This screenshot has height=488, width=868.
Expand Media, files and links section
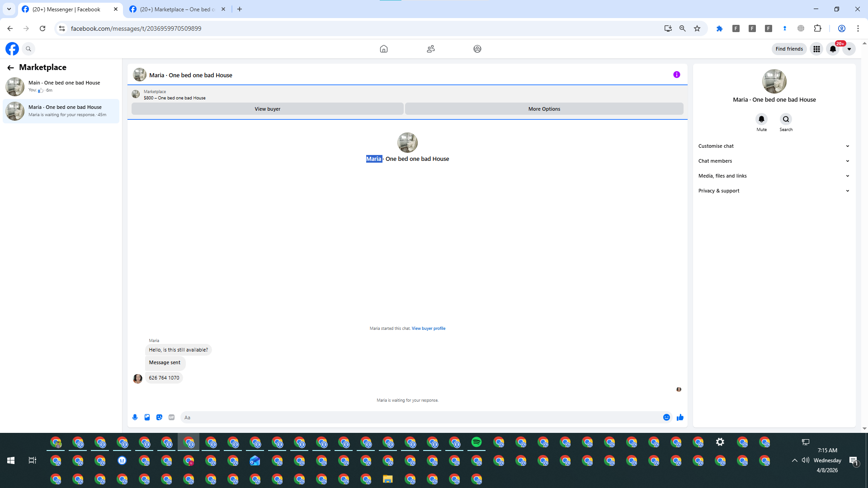coord(774,176)
